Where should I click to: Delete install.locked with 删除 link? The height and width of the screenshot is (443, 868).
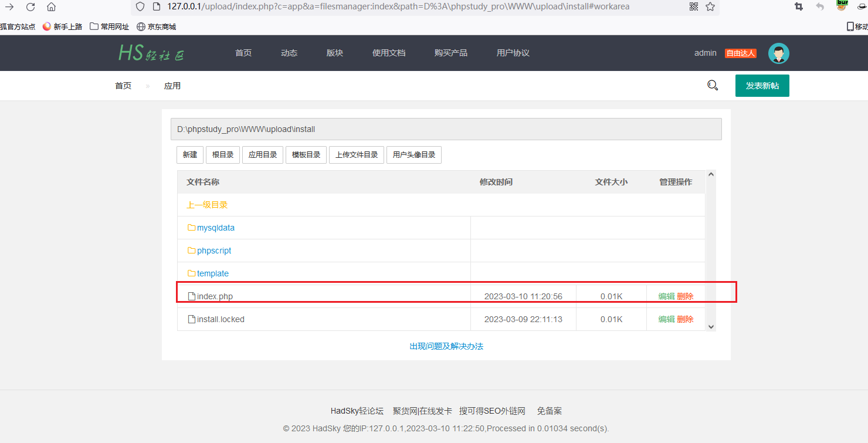pos(685,319)
